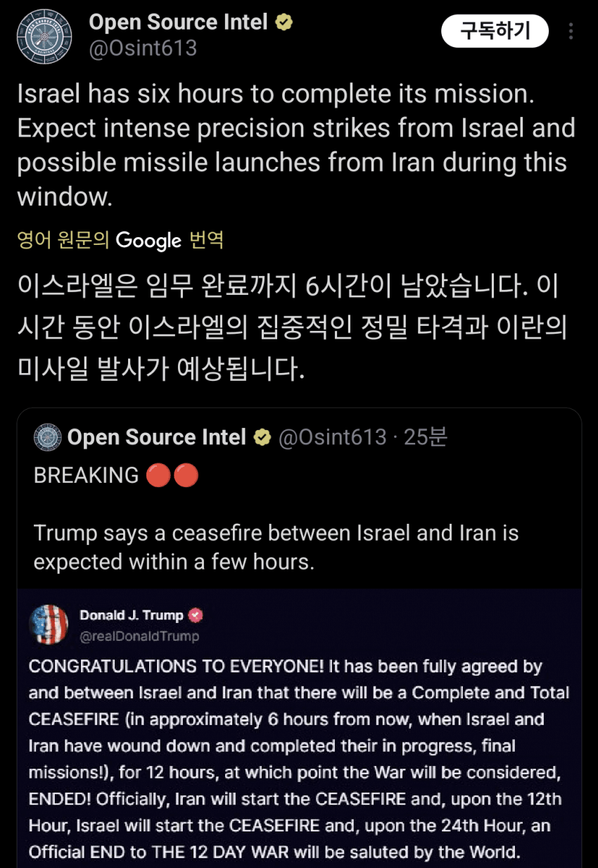598x868 pixels.
Task: Click the Google logo in the translation line
Action: coord(148,241)
